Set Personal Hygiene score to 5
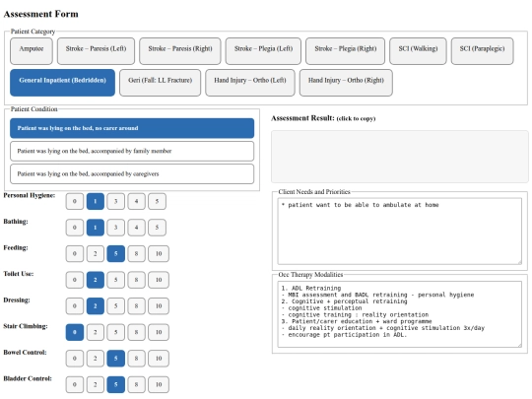532x399 pixels. [x=157, y=202]
